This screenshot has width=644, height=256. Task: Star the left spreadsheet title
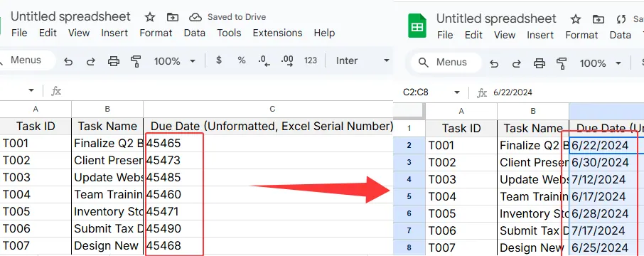click(x=150, y=17)
